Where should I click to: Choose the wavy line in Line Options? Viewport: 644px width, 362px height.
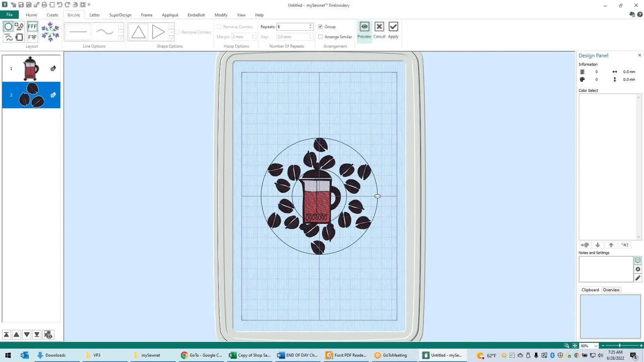104,31
